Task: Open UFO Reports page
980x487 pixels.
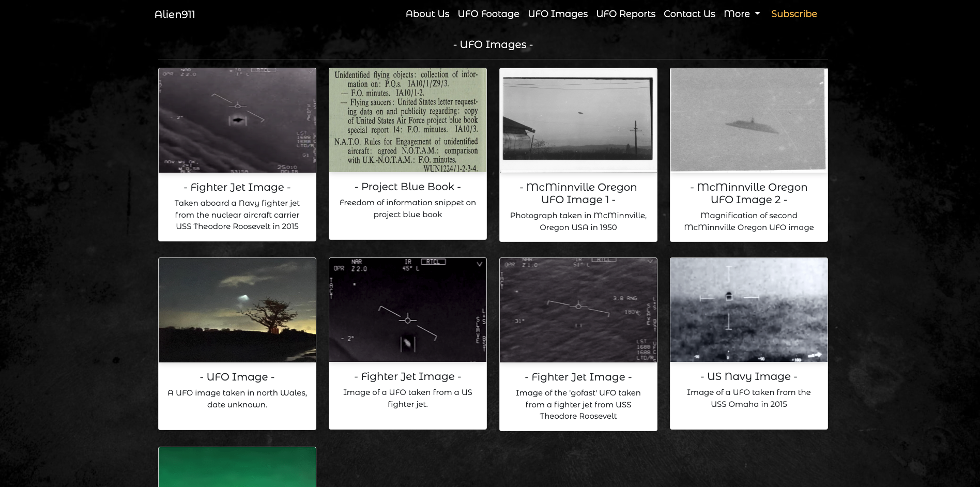Action: 625,14
